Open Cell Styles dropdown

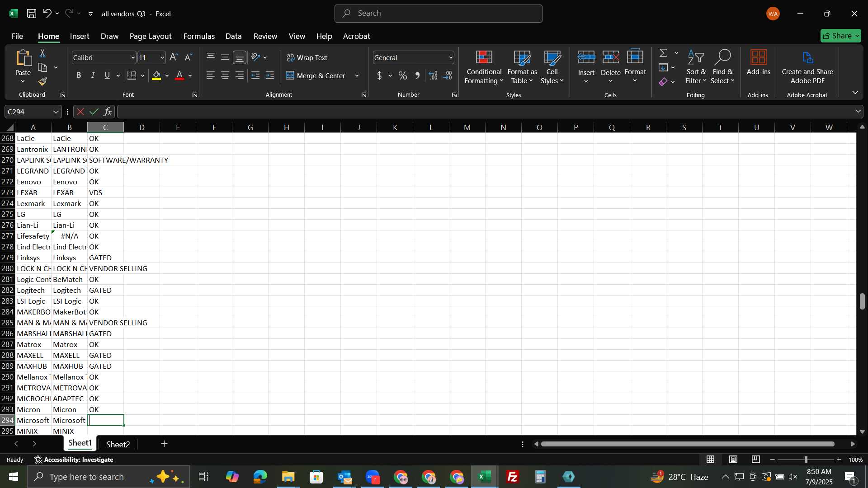point(552,67)
